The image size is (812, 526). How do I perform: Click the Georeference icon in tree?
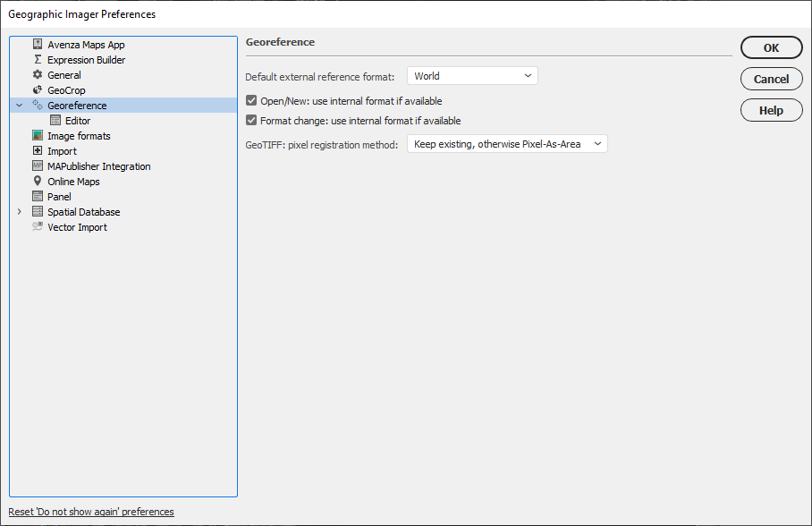38,106
